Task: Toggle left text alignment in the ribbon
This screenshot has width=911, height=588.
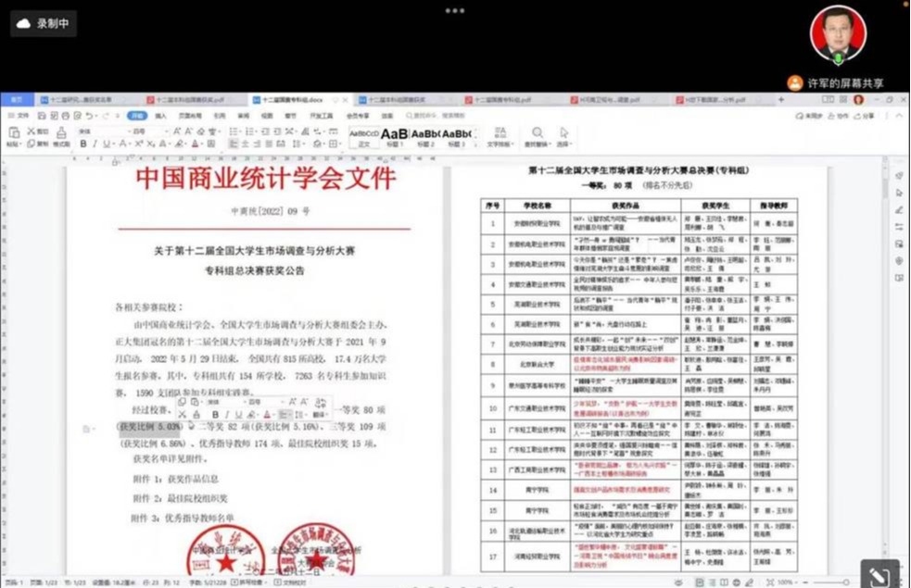Action: [x=233, y=144]
